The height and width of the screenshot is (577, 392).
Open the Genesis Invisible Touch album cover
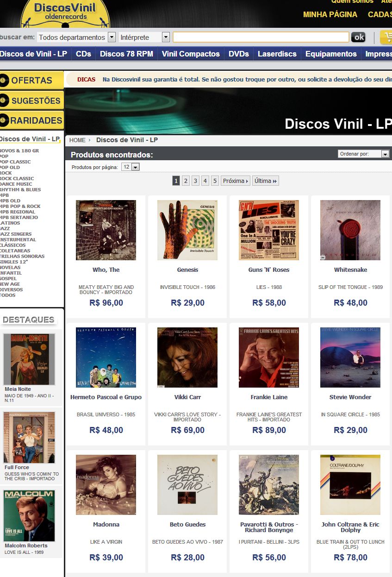click(x=187, y=230)
